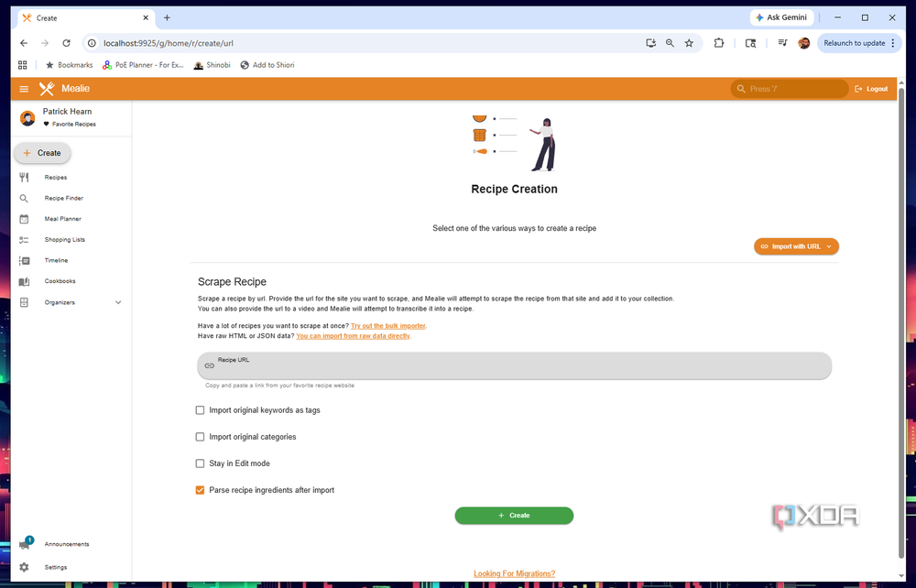Click the Meal Planner calendar icon
This screenshot has height=588, width=916.
click(x=24, y=219)
